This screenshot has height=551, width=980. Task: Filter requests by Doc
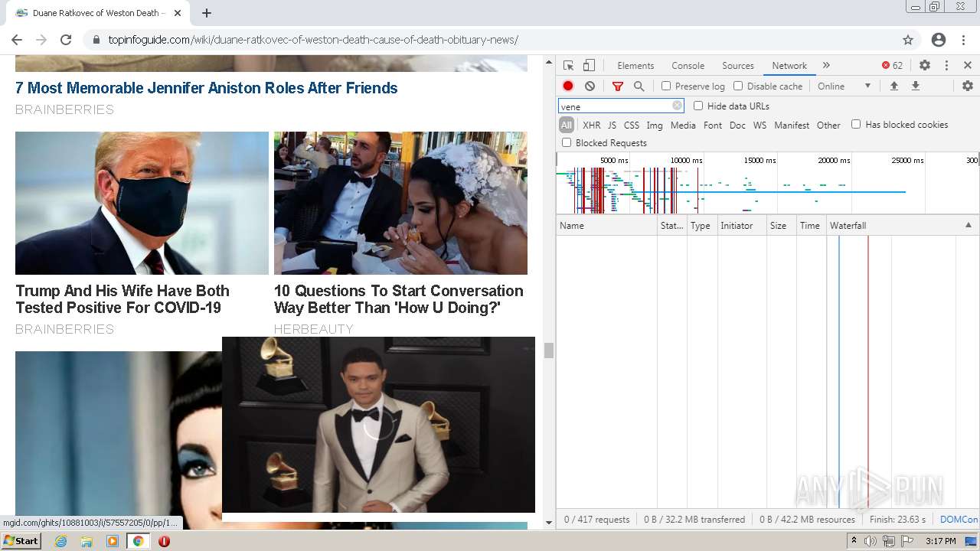[737, 126]
